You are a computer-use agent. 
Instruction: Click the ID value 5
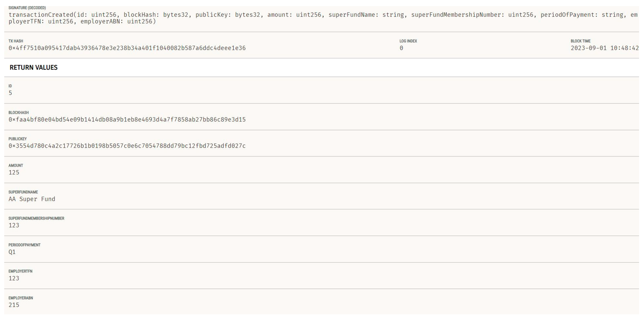pyautogui.click(x=10, y=93)
